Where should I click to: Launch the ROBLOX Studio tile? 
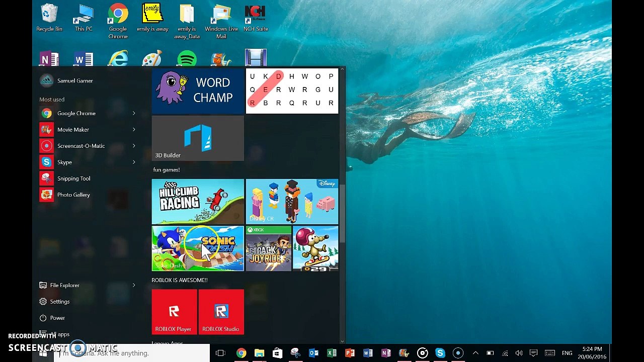pyautogui.click(x=221, y=312)
